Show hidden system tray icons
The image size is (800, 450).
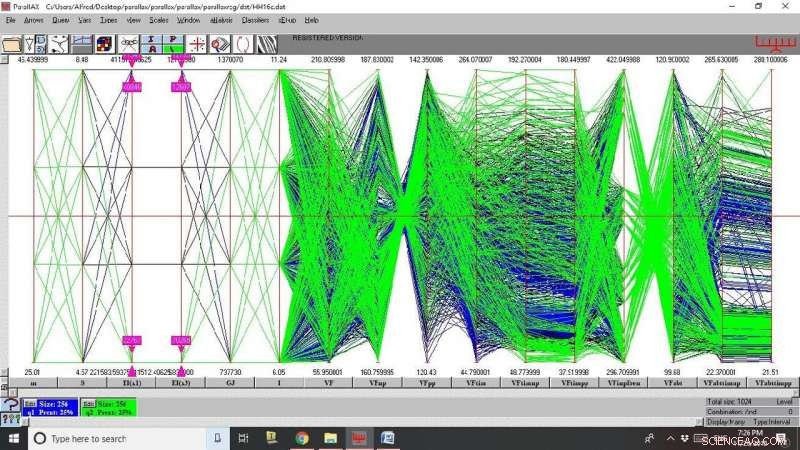670,438
